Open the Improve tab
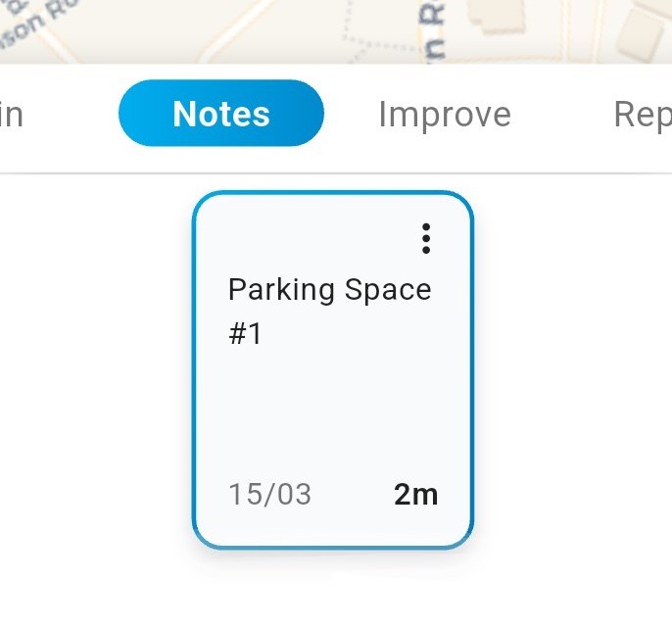This screenshot has width=672, height=629. [x=445, y=115]
